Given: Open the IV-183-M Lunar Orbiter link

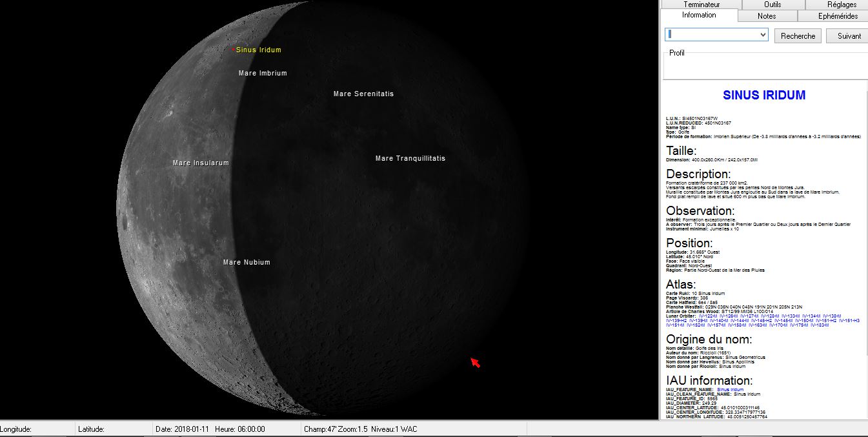Looking at the screenshot, I should [820, 325].
